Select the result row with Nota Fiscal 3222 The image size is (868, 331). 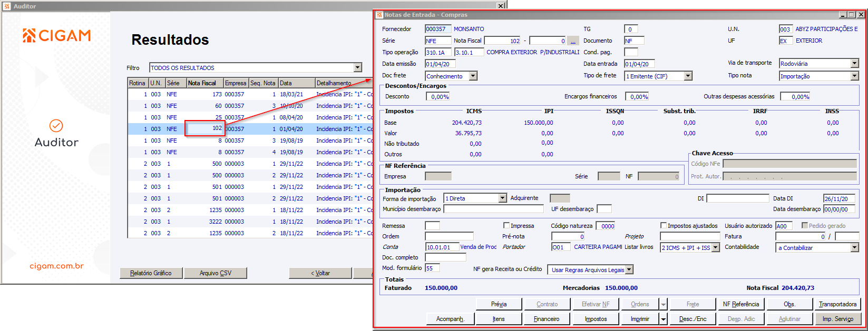point(215,222)
